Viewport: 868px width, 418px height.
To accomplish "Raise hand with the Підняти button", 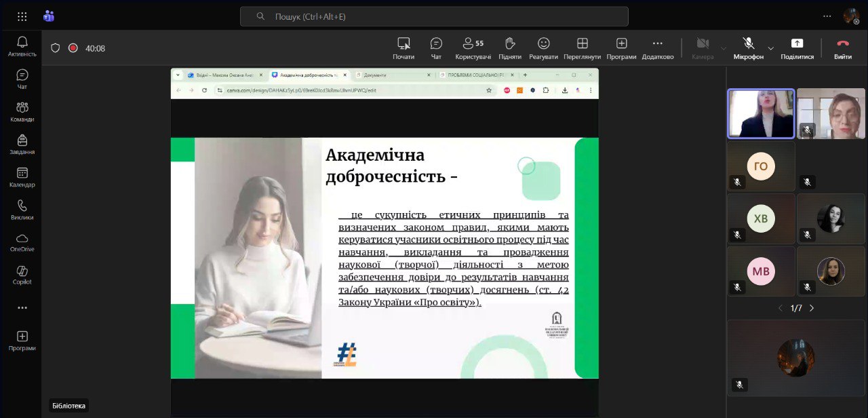I will point(509,47).
